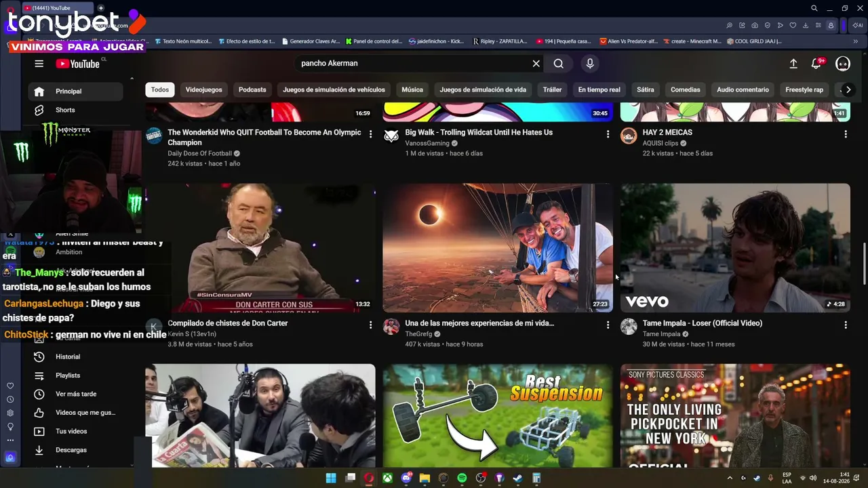Open Playlists in the sidebar

click(x=76, y=375)
